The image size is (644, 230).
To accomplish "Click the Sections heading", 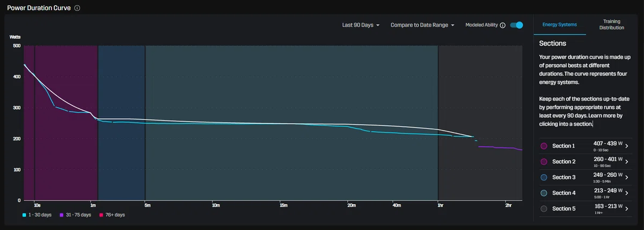I will 553,44.
